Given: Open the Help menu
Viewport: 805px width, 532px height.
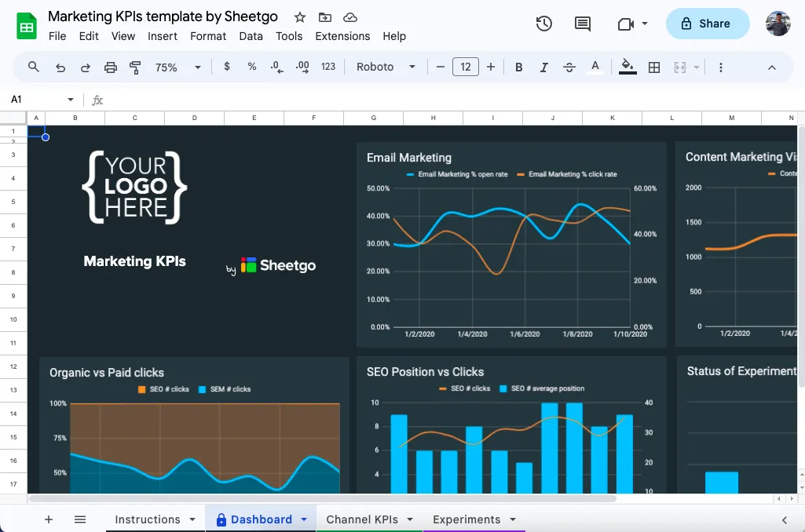Looking at the screenshot, I should click(394, 36).
